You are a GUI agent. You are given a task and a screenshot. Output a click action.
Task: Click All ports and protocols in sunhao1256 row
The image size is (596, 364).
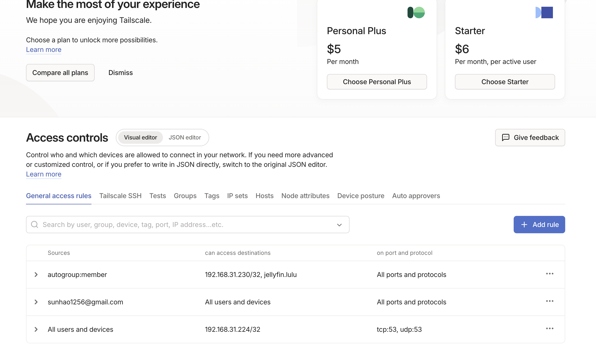click(412, 302)
